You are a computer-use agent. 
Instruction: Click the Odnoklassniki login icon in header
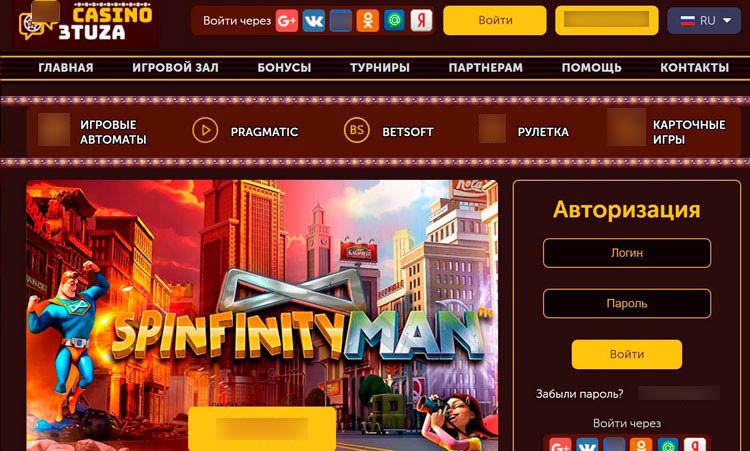(367, 21)
